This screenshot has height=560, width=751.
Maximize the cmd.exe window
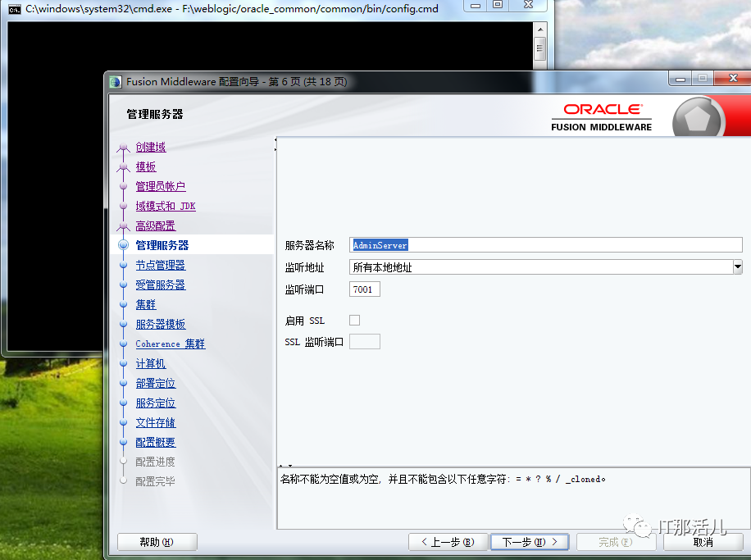(498, 5)
